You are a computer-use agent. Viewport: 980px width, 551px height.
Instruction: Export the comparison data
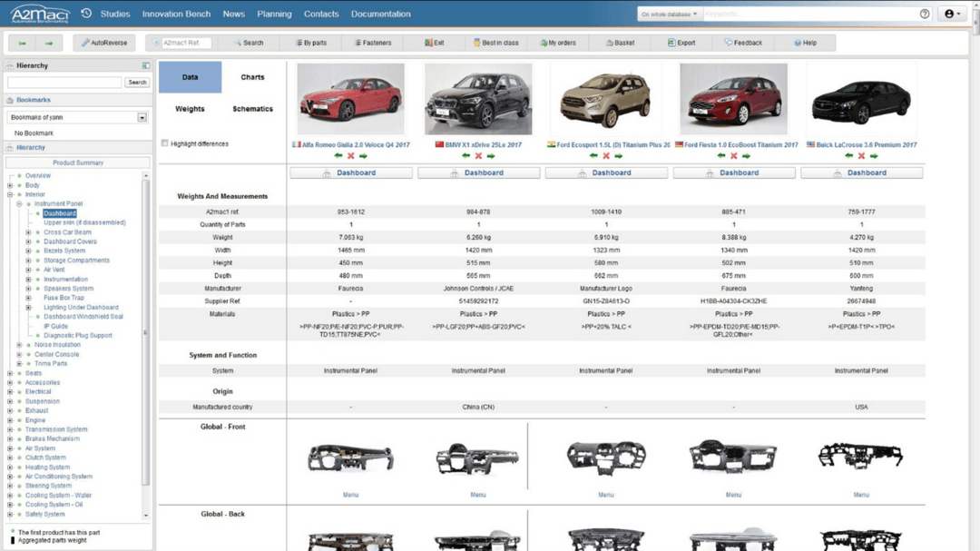coord(681,44)
